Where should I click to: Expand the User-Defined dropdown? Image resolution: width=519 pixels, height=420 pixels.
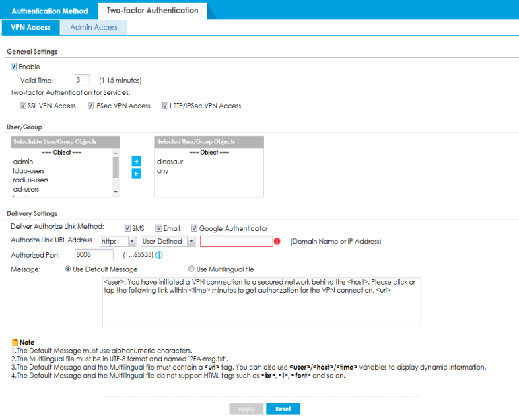click(x=168, y=241)
